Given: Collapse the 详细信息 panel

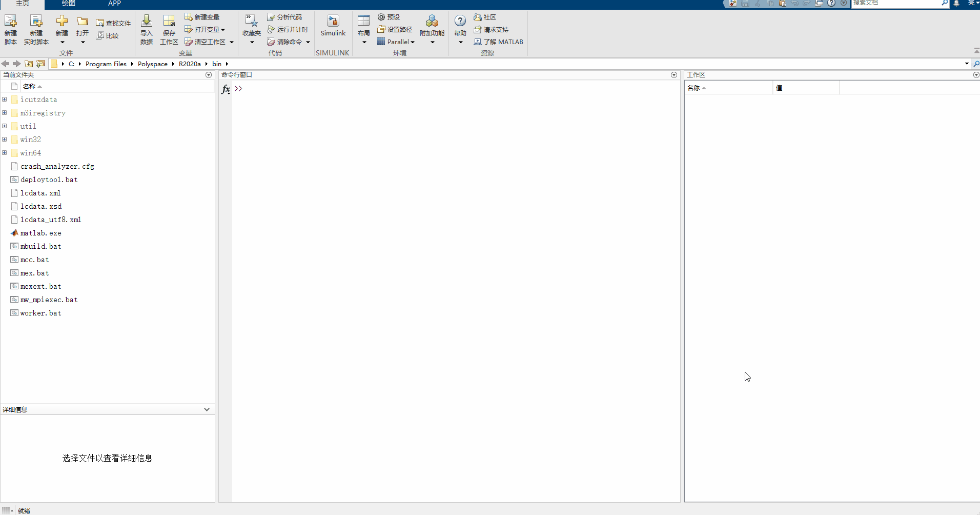Looking at the screenshot, I should coord(207,409).
